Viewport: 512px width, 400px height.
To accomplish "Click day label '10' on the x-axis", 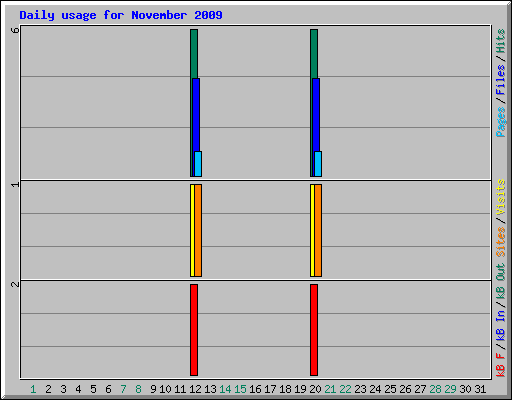I will click(165, 389).
